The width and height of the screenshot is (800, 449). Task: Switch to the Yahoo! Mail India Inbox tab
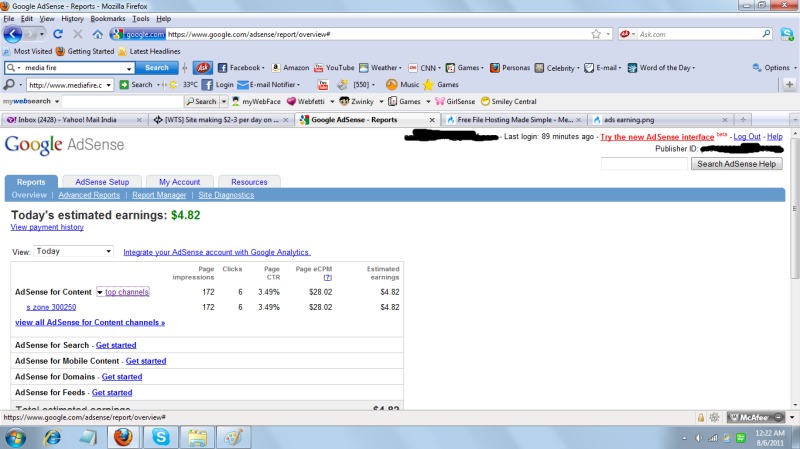[74, 120]
